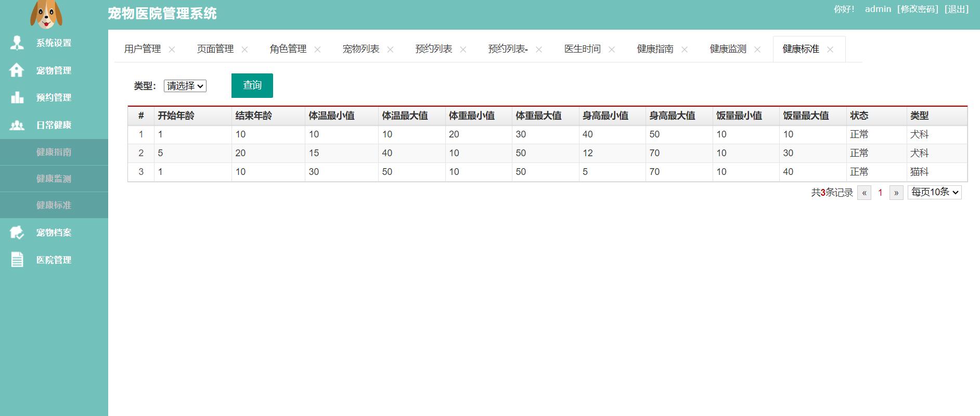Open 健康标准 submenu item in sidebar

pos(54,205)
